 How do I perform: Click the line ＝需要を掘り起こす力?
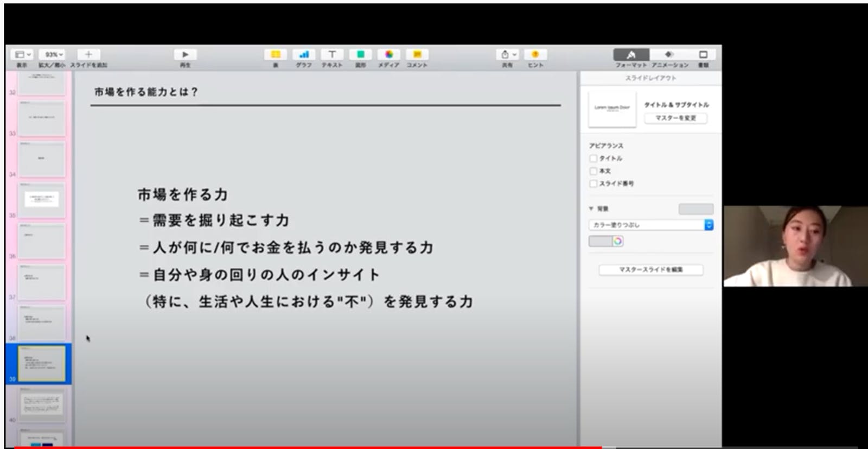pyautogui.click(x=214, y=220)
